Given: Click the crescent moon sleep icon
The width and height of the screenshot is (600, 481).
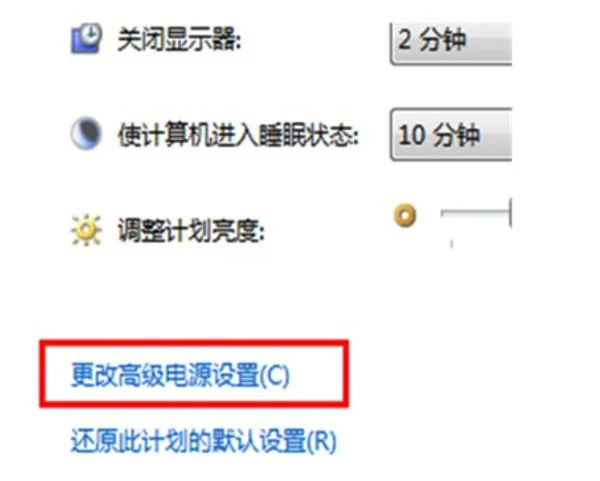Looking at the screenshot, I should coord(86,133).
